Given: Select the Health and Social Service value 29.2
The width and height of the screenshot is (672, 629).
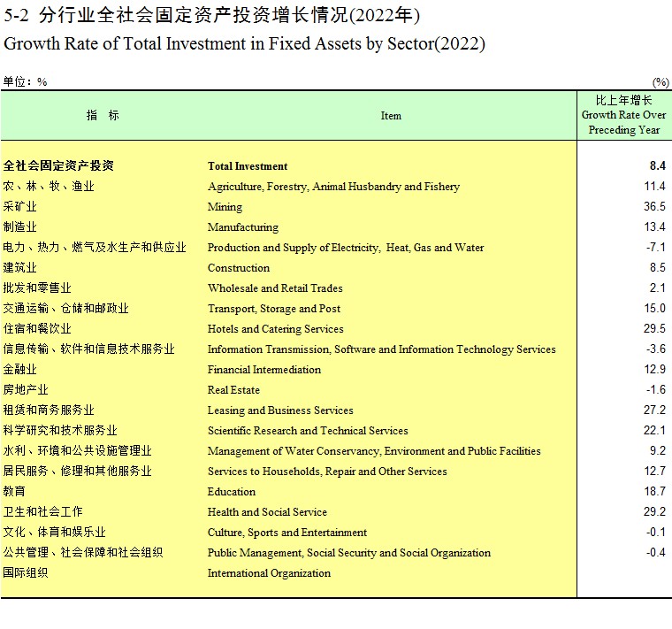Looking at the screenshot, I should [654, 511].
